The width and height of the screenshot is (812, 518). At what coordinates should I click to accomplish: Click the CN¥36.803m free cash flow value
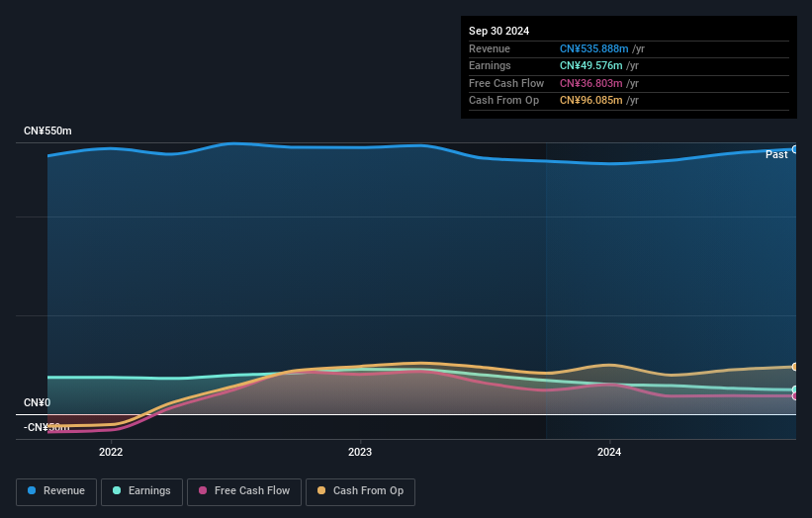pos(590,83)
